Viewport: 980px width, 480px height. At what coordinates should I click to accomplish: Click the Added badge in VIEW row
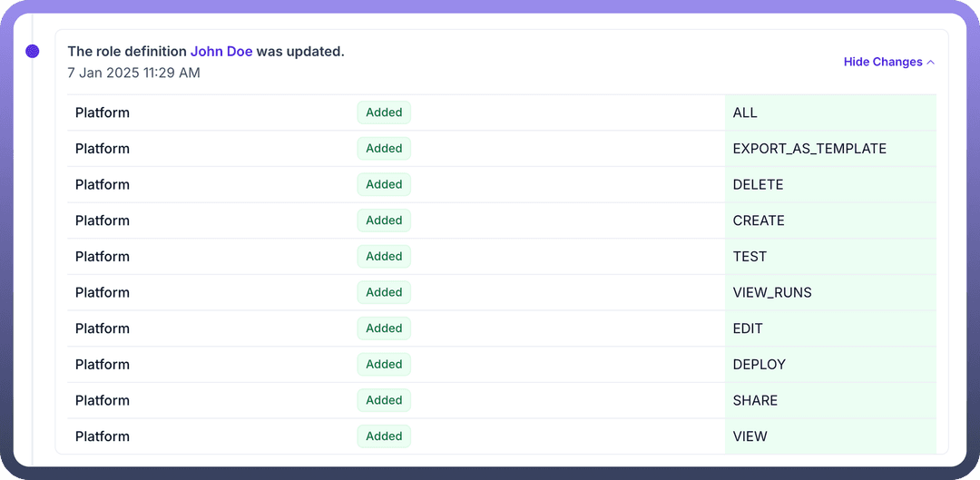384,436
